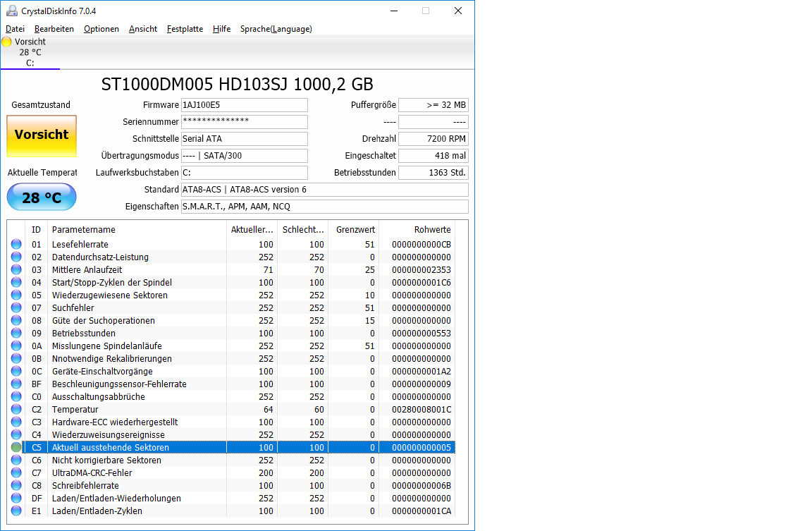
Task: Click the status icon for Güte der Suchoperationen
Action: point(17,320)
